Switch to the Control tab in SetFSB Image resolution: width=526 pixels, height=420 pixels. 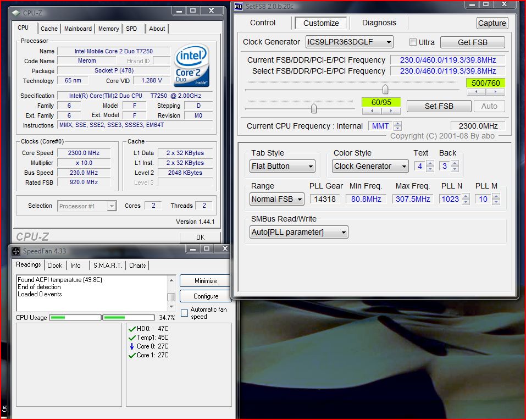click(263, 23)
